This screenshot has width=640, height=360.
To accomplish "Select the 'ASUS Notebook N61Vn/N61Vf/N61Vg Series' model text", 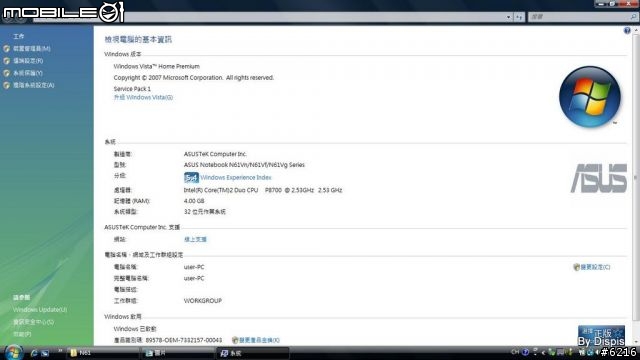I will click(244, 165).
